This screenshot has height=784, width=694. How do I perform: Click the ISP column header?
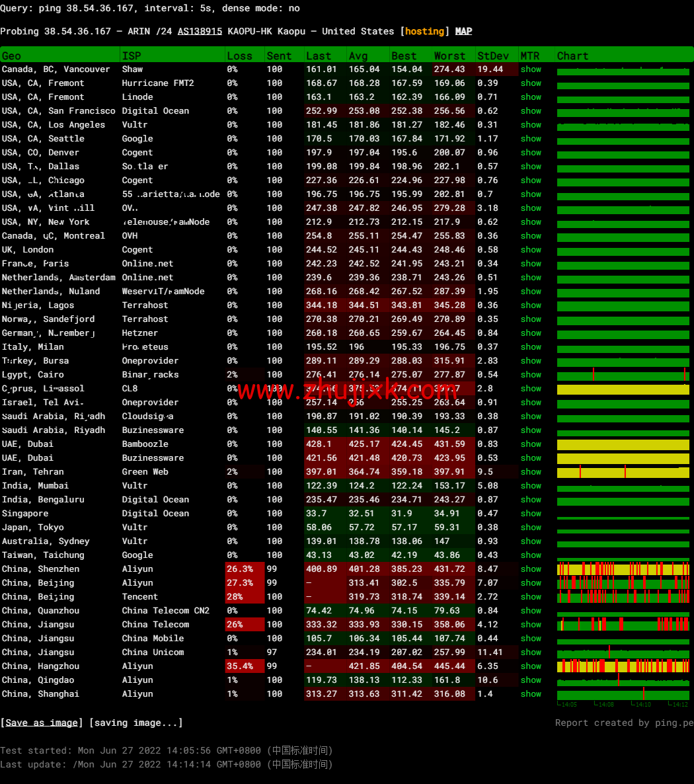(131, 56)
